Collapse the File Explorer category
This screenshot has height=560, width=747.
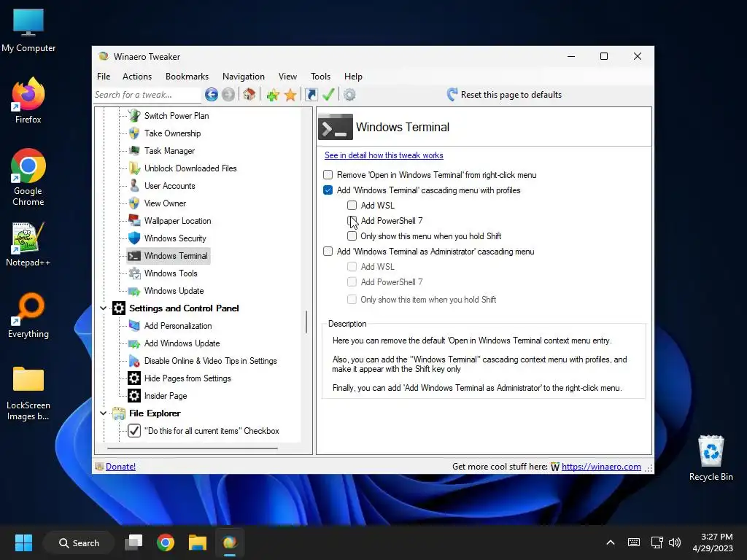(104, 413)
